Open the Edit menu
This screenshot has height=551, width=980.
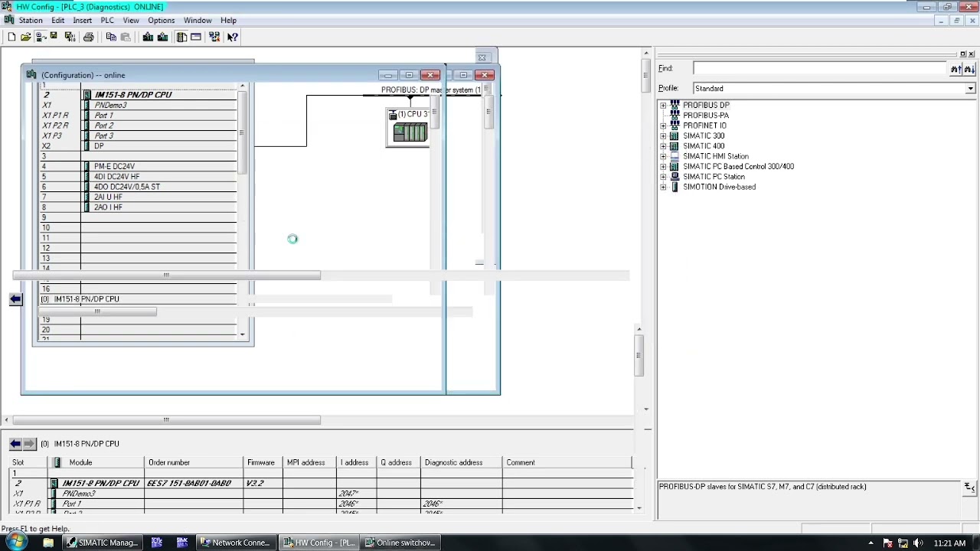click(57, 21)
